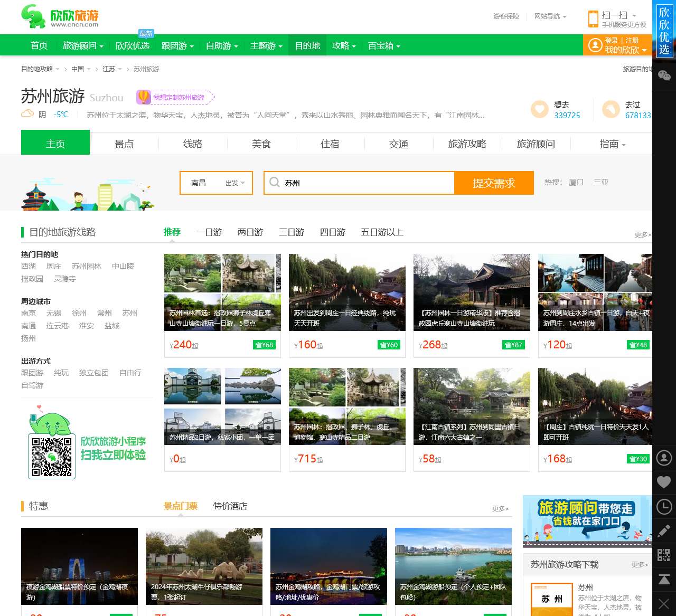Open the user profile icon in right sidebar
Screen dimensions: 676x616
(x=664, y=458)
